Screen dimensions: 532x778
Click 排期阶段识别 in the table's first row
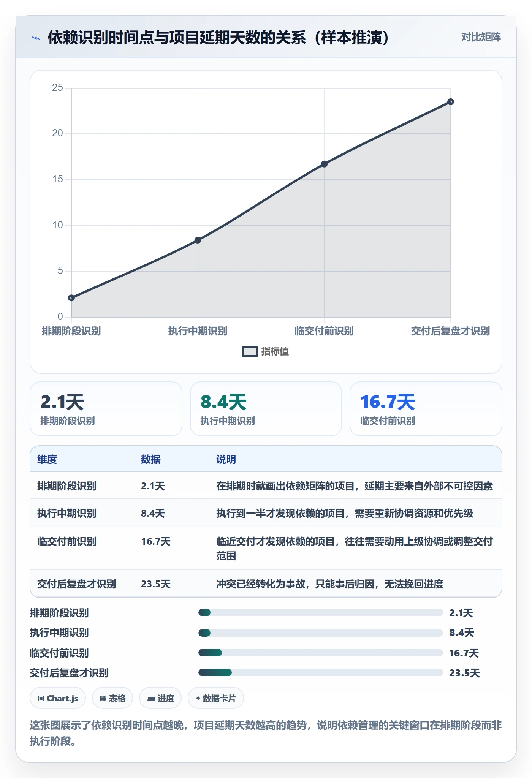point(67,486)
